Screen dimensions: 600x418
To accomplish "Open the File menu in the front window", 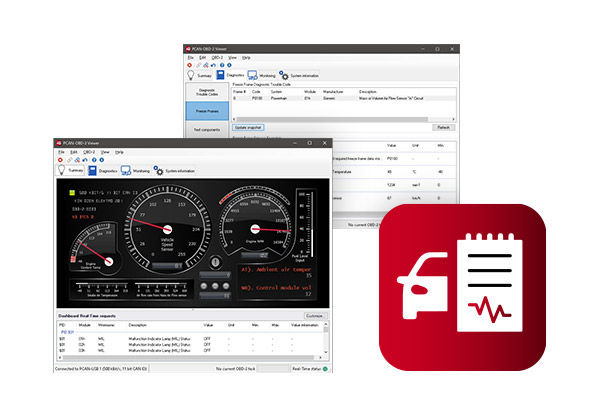I will tap(62, 152).
